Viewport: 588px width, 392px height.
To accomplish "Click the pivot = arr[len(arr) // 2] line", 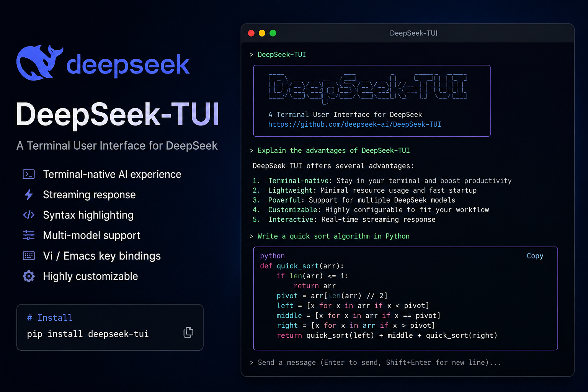I will [x=332, y=296].
